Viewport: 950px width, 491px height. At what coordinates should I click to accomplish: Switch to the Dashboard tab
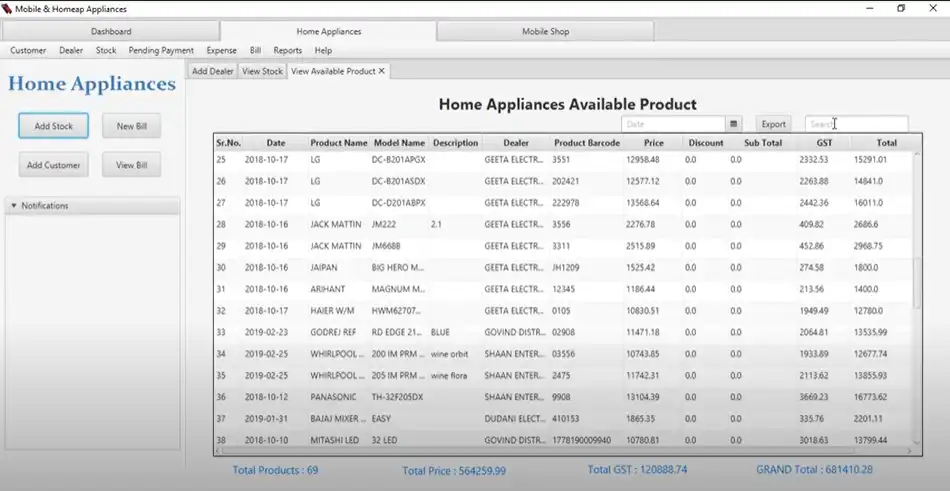pyautogui.click(x=111, y=32)
